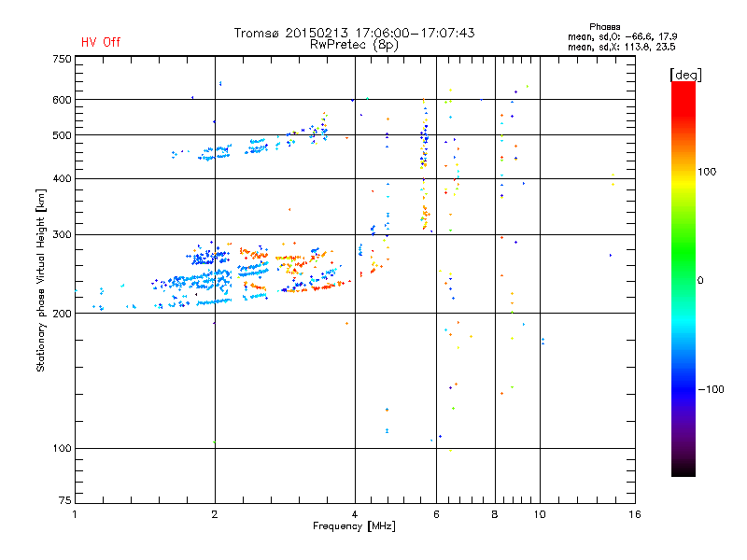The width and height of the screenshot is (747, 560).
Task: Click the y-axis label '200'
Action: pos(63,314)
